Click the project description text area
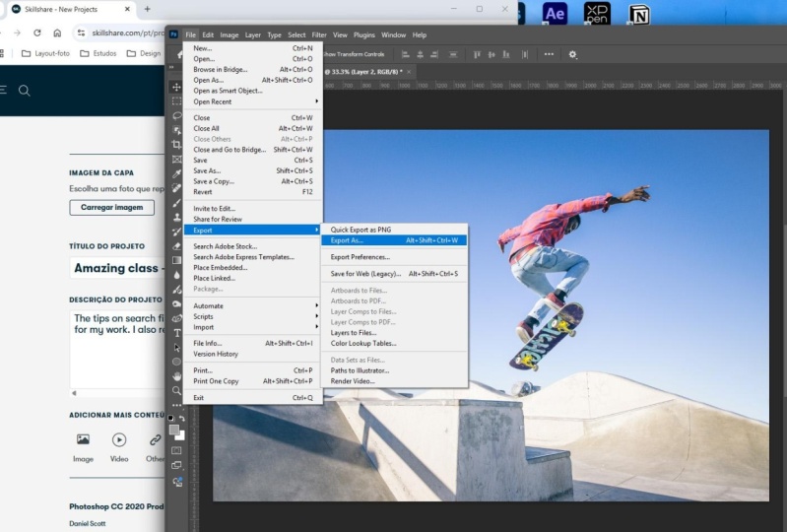This screenshot has height=532, width=787. [x=117, y=349]
